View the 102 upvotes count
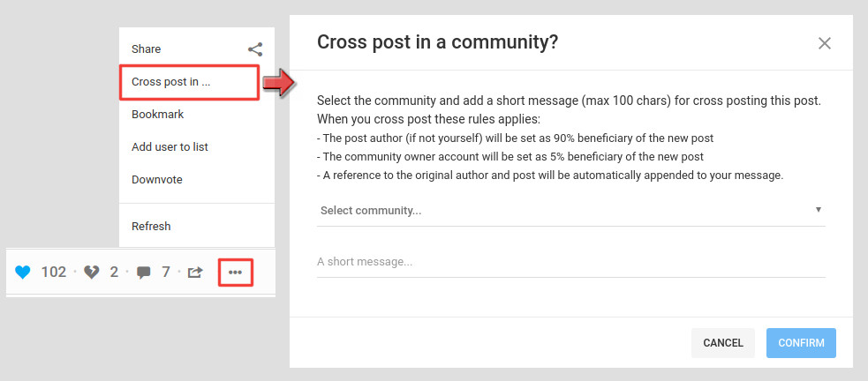The height and width of the screenshot is (381, 868). 54,272
